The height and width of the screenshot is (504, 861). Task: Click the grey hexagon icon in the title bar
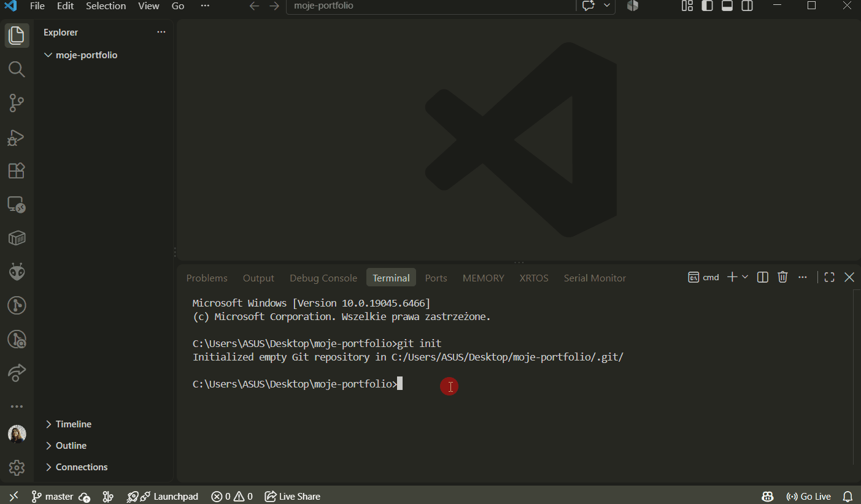tap(633, 6)
